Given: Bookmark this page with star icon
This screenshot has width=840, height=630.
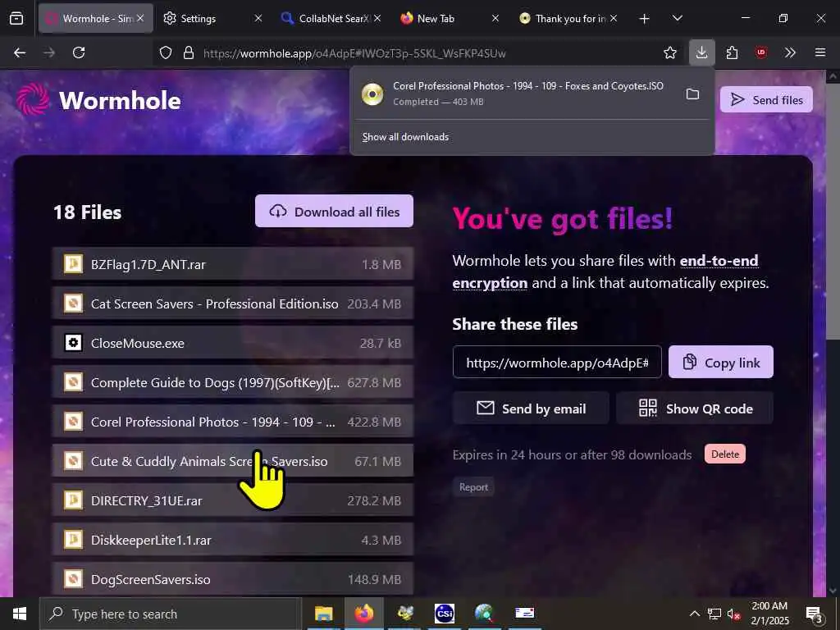Looking at the screenshot, I should click(669, 52).
